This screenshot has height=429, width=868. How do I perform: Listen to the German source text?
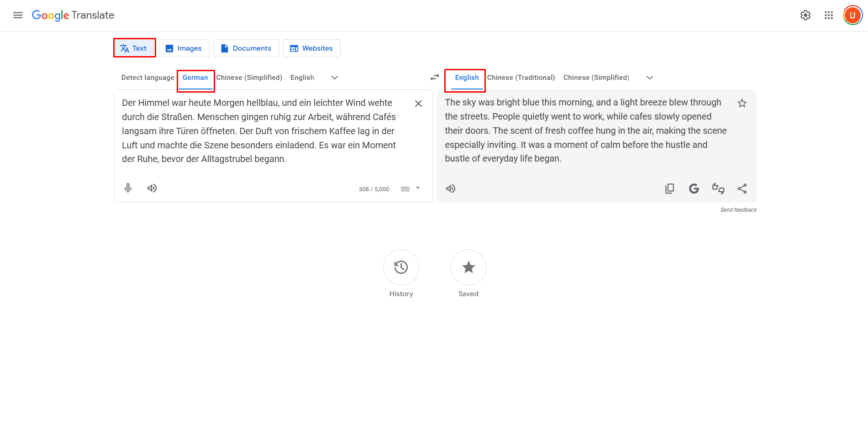[x=152, y=188]
